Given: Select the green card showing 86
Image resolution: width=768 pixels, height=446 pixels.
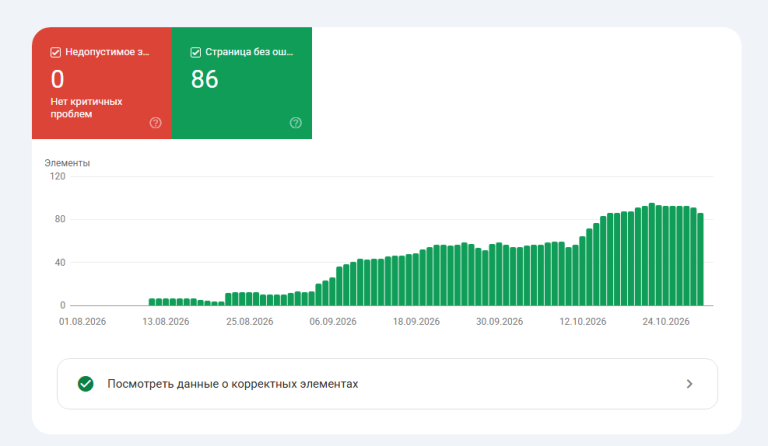Looking at the screenshot, I should tap(242, 83).
